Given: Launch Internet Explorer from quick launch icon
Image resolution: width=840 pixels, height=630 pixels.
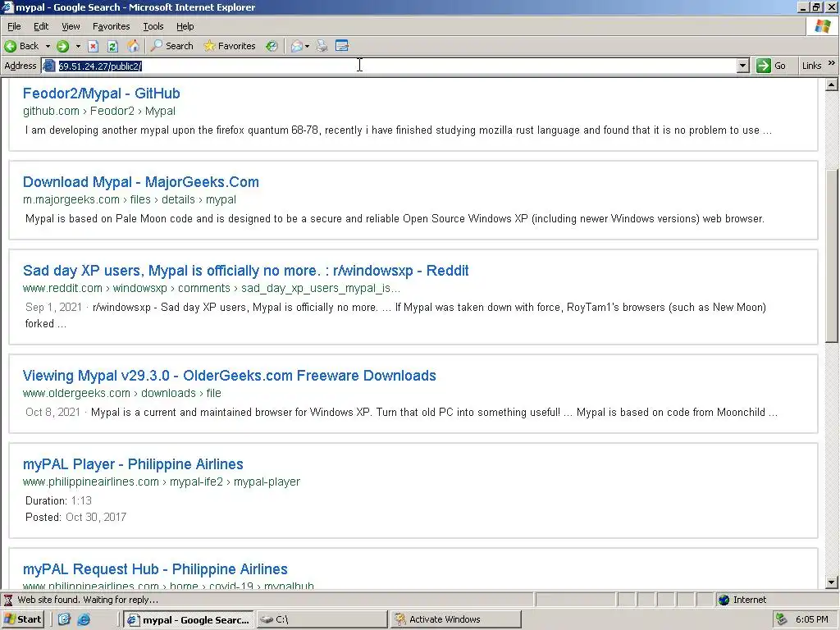Looking at the screenshot, I should coord(84,619).
